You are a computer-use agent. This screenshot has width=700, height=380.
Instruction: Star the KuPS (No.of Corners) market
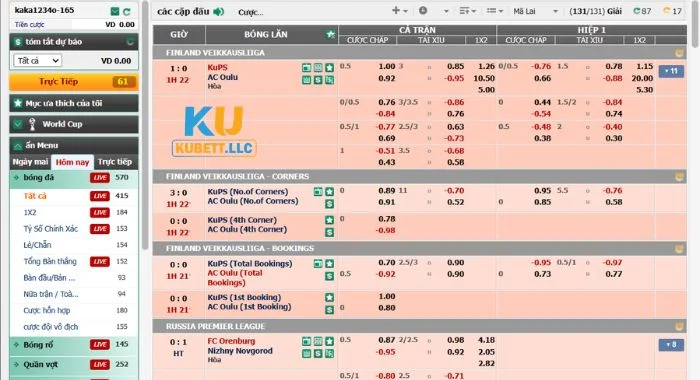pos(329,192)
